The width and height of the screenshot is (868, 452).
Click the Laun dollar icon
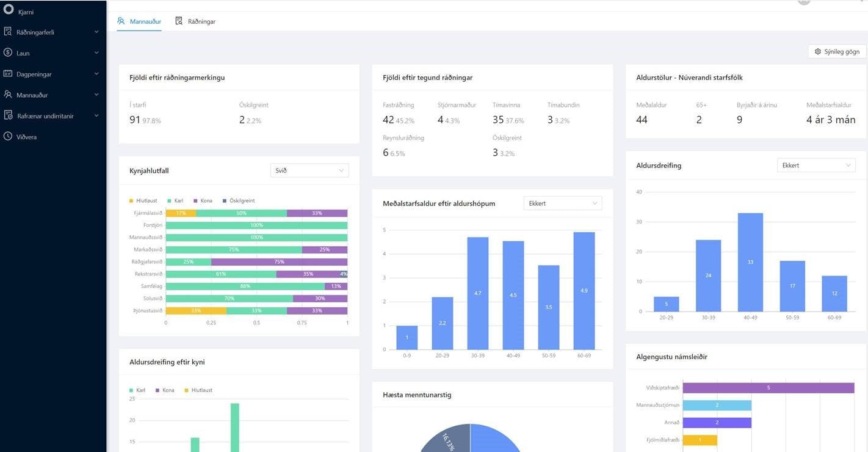[x=8, y=53]
